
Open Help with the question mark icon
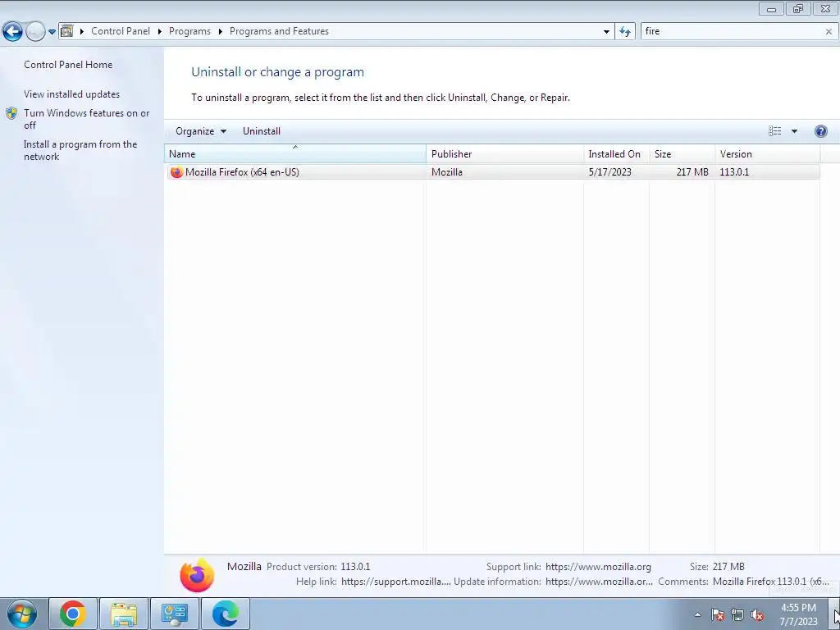(x=820, y=131)
